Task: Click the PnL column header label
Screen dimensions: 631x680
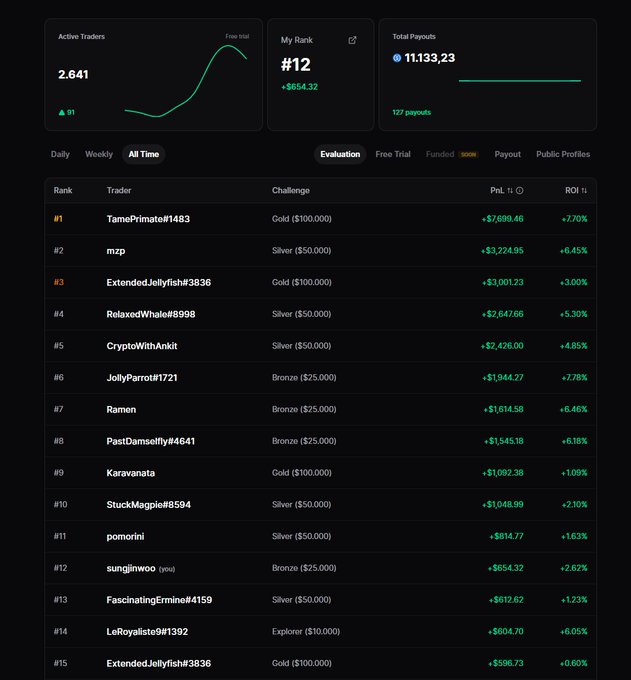Action: tap(497, 190)
